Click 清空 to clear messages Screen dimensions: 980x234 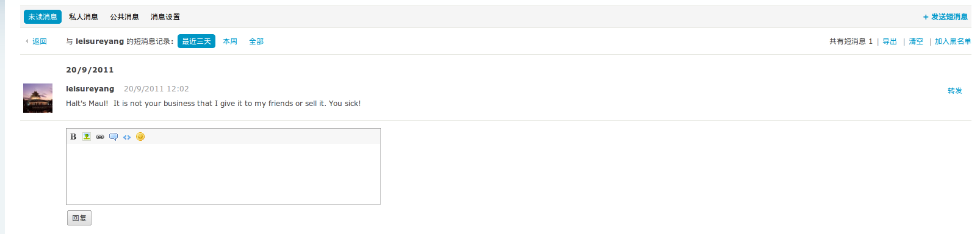coord(916,41)
